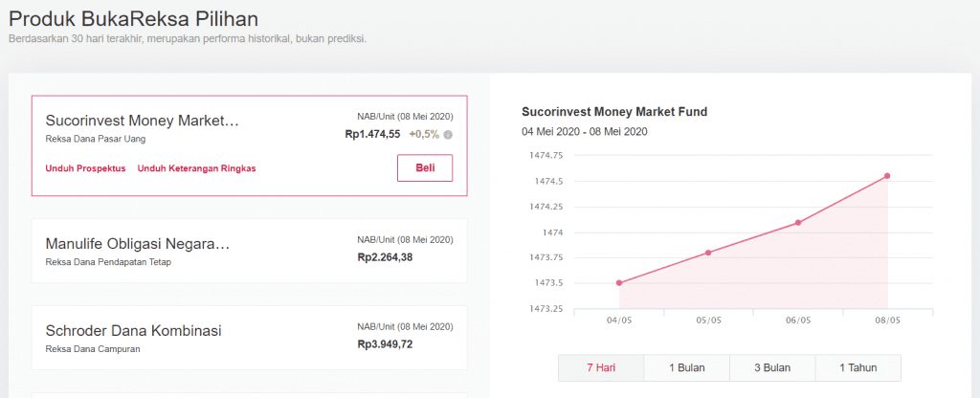Select the 1 Bulan chart tab
980x398 pixels.
pos(686,368)
